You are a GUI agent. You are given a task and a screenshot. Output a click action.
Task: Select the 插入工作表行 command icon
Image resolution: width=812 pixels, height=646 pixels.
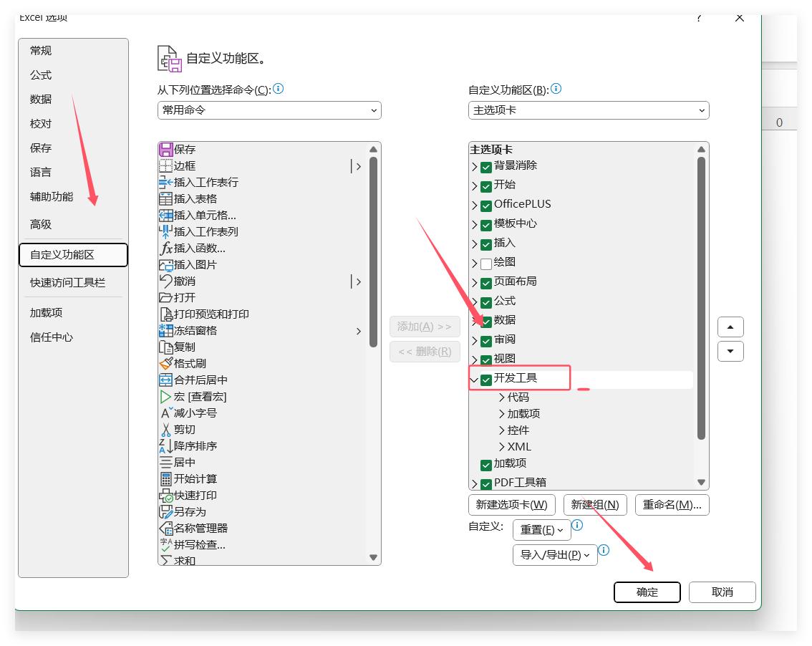coord(165,183)
